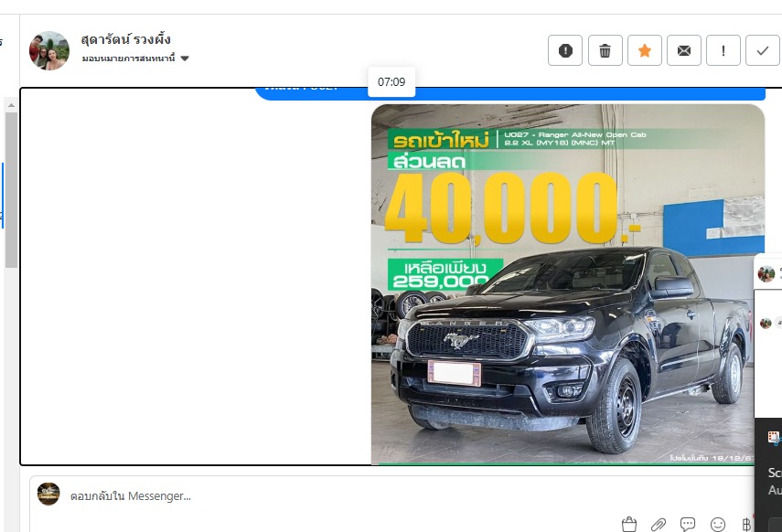The height and width of the screenshot is (532, 782).
Task: Attach a file using the paperclip icon
Action: 659,524
